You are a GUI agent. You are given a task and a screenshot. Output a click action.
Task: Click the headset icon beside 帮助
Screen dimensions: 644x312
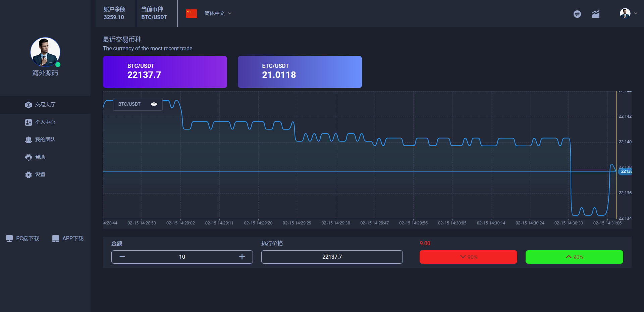point(29,157)
